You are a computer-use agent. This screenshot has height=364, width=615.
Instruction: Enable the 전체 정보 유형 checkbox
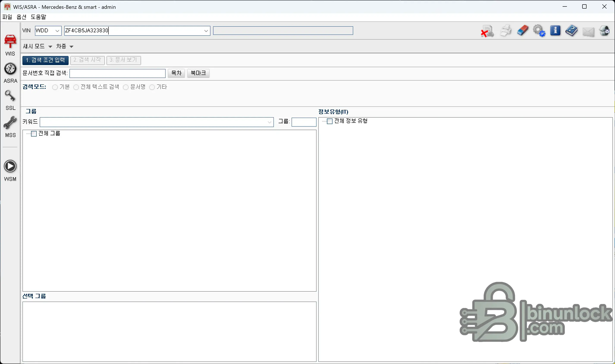(330, 121)
